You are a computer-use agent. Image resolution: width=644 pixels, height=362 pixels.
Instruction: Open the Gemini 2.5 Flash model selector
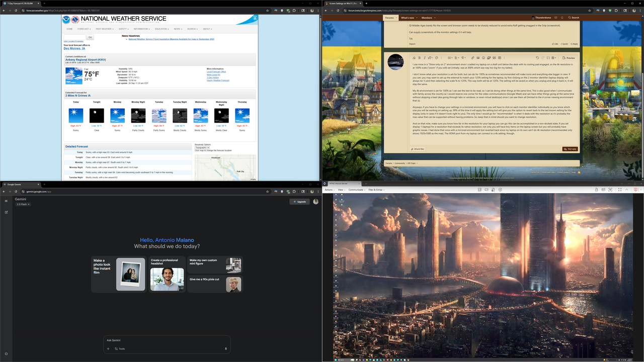pos(23,204)
